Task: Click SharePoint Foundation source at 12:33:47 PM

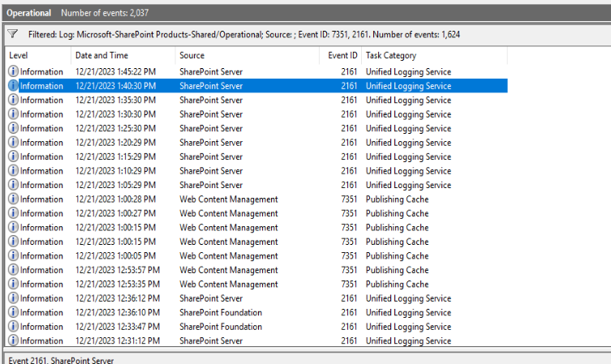Action: (x=221, y=326)
